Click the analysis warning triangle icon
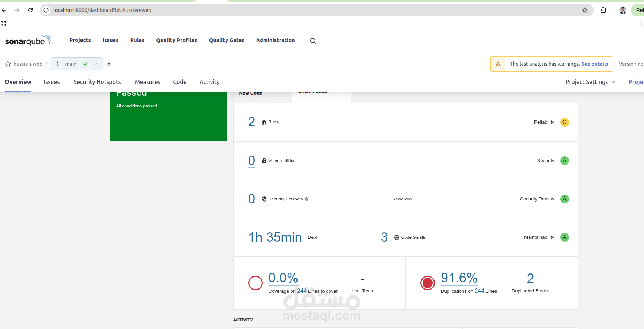 click(498, 64)
